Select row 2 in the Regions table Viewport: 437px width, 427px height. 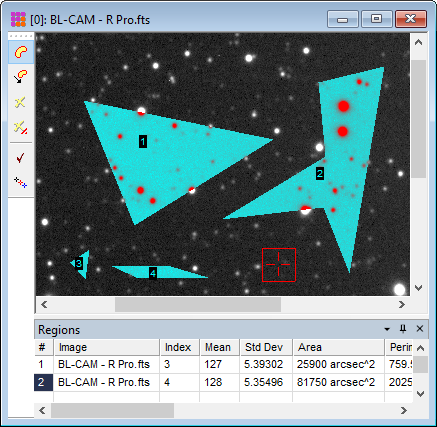coord(223,382)
